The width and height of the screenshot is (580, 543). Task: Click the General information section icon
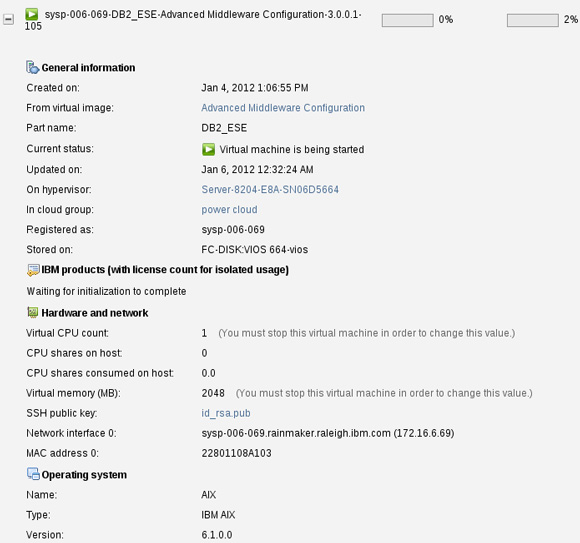coord(33,68)
